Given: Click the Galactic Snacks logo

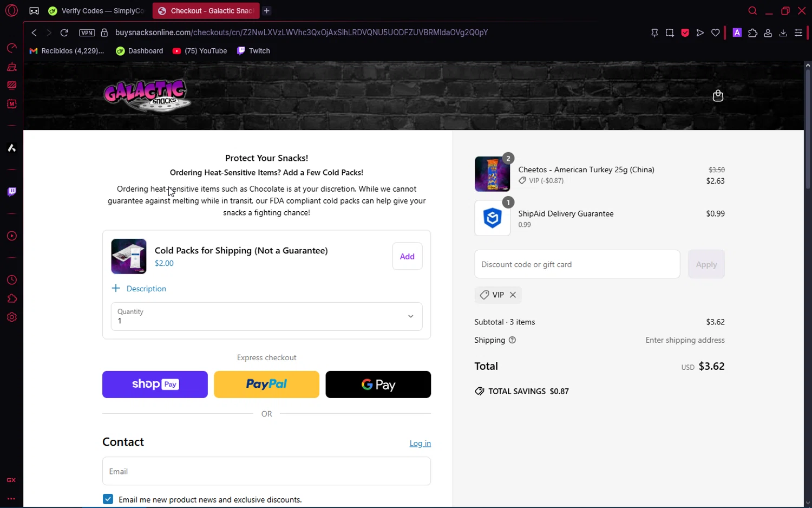Looking at the screenshot, I should click(147, 95).
